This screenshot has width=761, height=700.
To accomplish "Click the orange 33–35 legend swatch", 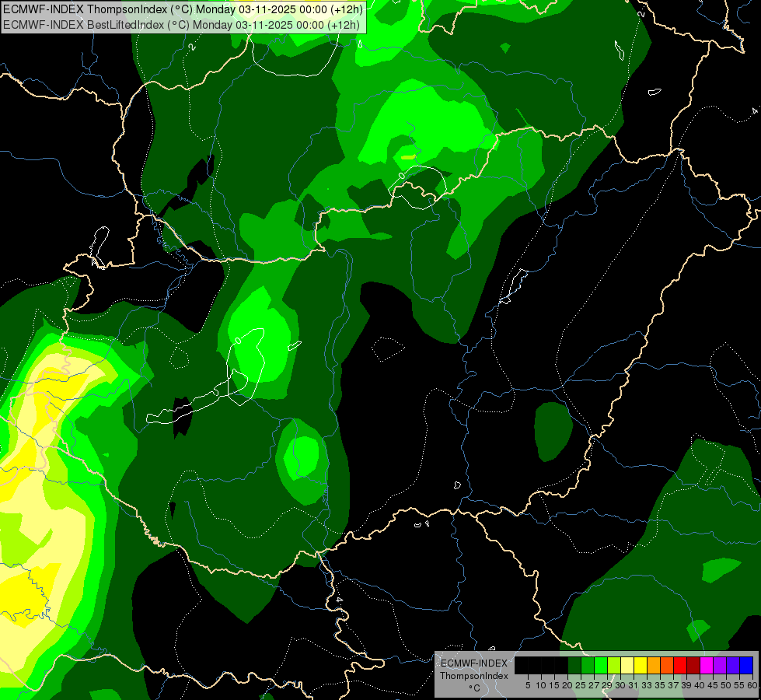I will [654, 665].
